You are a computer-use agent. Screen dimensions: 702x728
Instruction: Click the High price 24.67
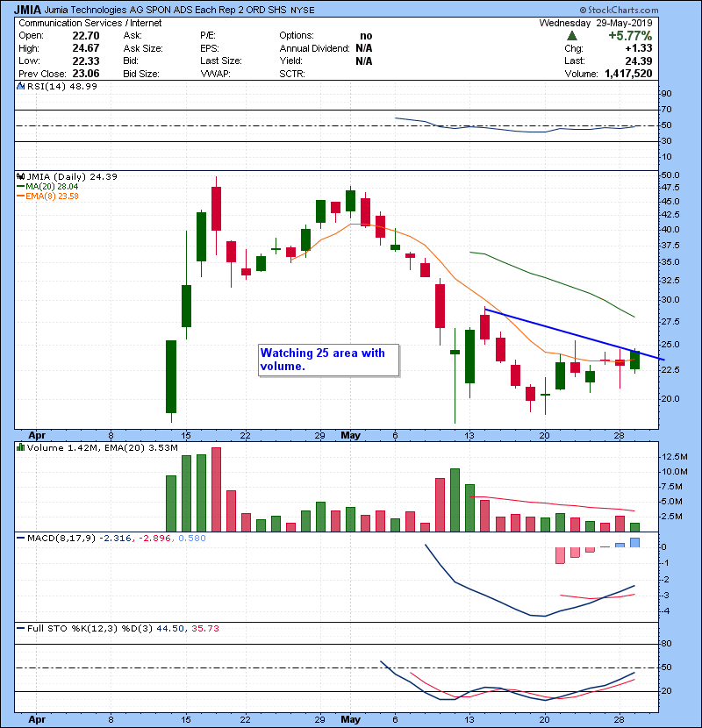[85, 48]
